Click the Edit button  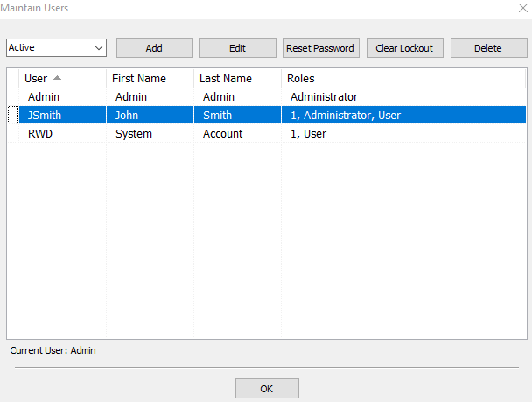coord(238,48)
